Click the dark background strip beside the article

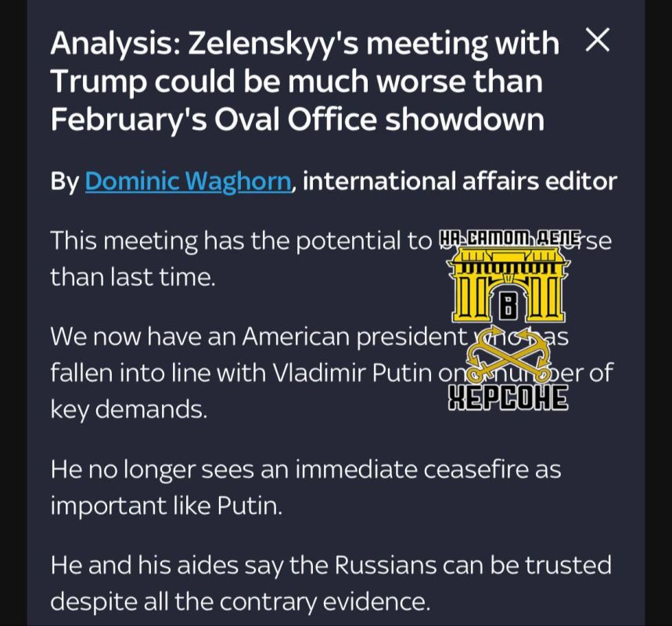(x=12, y=313)
